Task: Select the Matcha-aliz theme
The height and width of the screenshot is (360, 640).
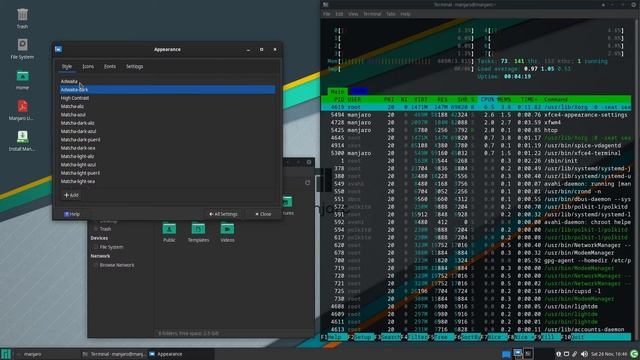Action: tap(168, 106)
